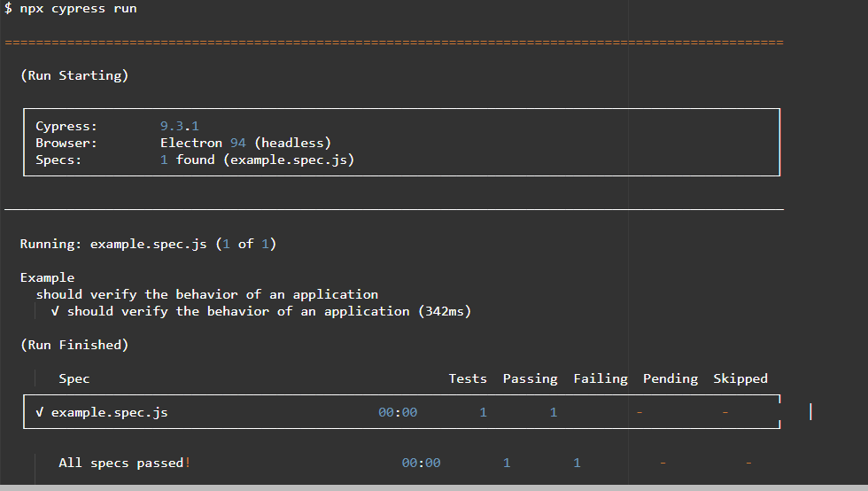
Task: Click the "Passing" column header
Action: tap(530, 378)
